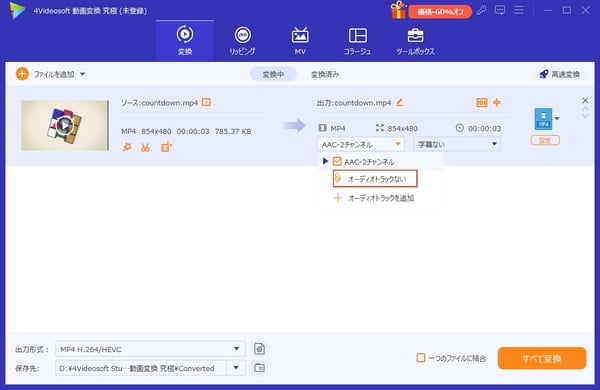
Task: Uncheck the AAC-2チャンネル checkbox in list
Action: pos(337,162)
